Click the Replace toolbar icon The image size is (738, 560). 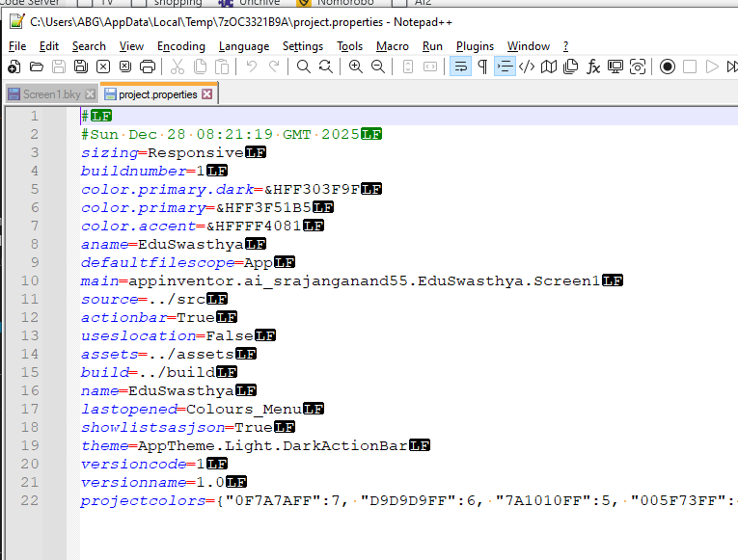pyautogui.click(x=326, y=67)
